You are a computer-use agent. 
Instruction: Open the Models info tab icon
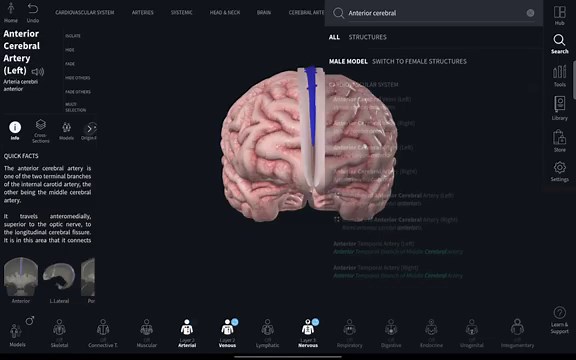(66, 131)
